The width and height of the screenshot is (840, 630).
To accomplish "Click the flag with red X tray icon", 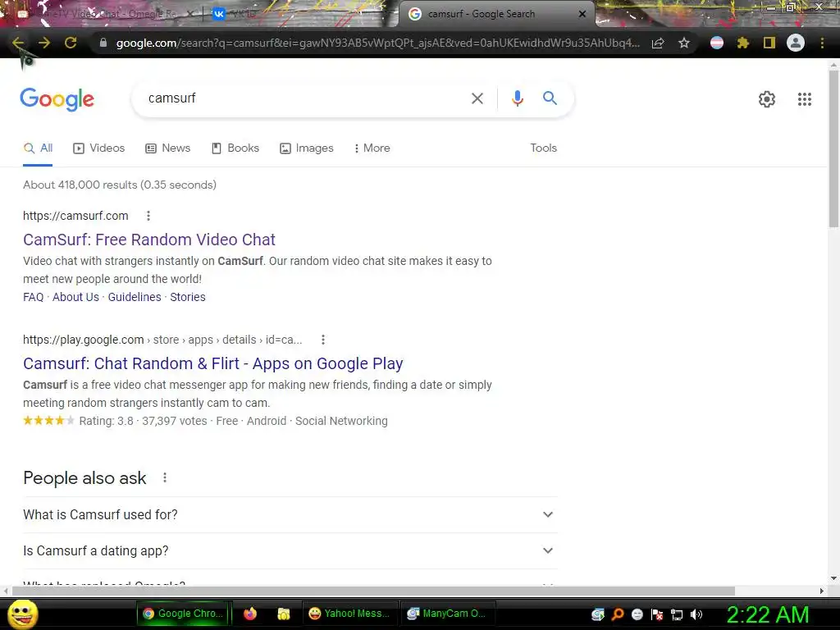I will click(657, 614).
